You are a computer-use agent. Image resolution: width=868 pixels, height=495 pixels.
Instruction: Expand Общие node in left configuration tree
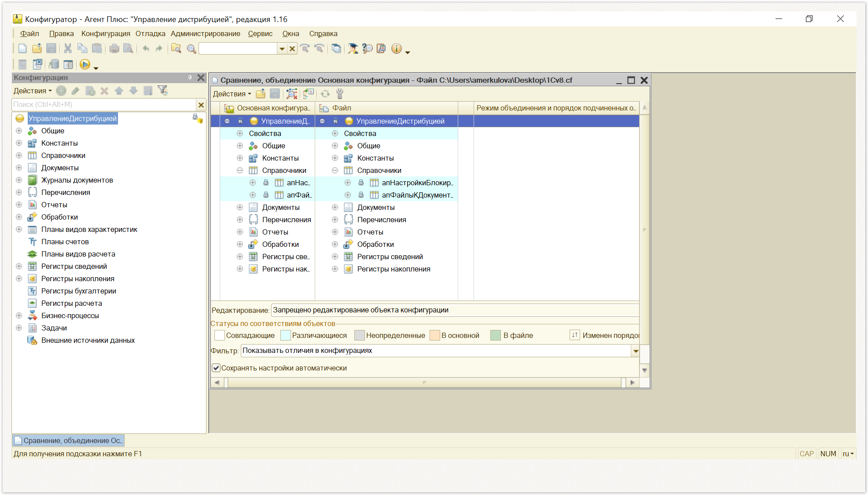click(x=19, y=131)
